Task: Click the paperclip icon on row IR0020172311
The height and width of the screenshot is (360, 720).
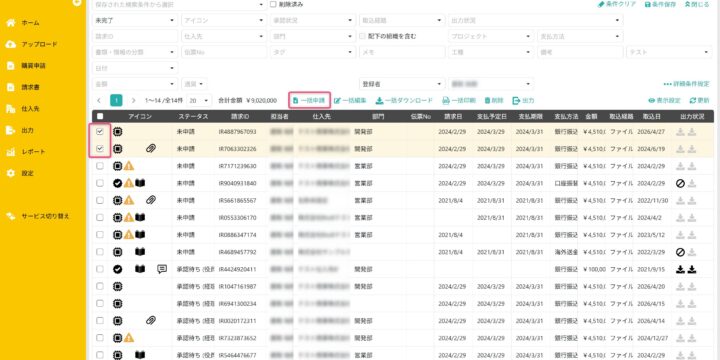Action: [x=151, y=321]
